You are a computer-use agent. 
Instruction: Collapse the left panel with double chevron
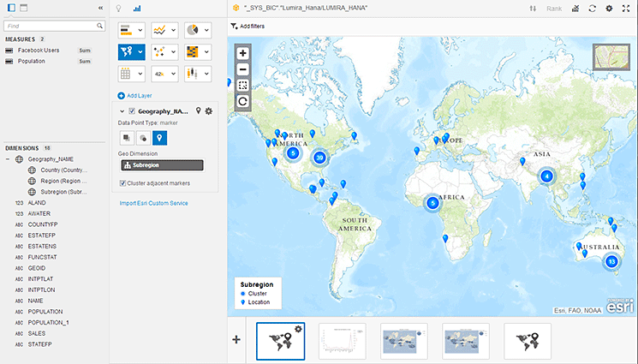(100, 8)
